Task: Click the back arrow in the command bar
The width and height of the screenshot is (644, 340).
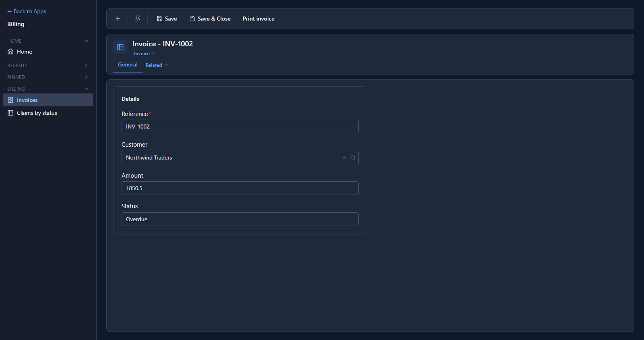Action: pos(118,19)
